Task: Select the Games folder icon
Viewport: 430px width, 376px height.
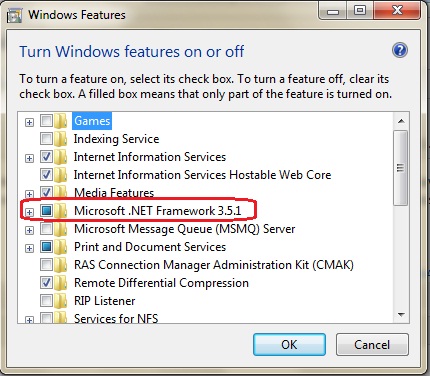Action: (61, 121)
